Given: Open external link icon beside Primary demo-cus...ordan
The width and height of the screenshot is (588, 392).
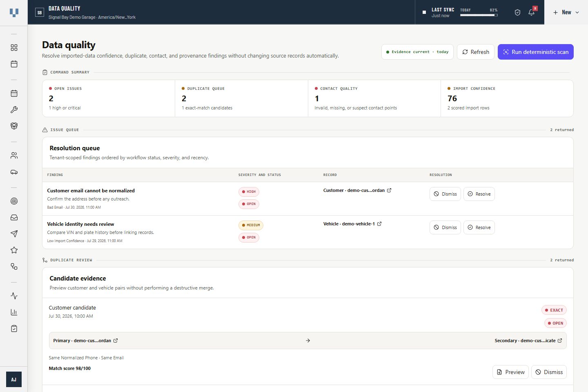Looking at the screenshot, I should (x=116, y=341).
